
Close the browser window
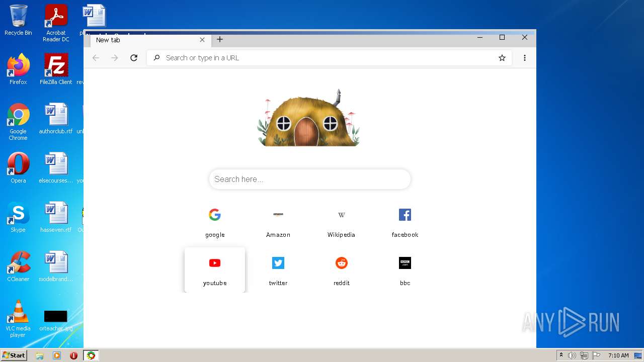tap(524, 37)
